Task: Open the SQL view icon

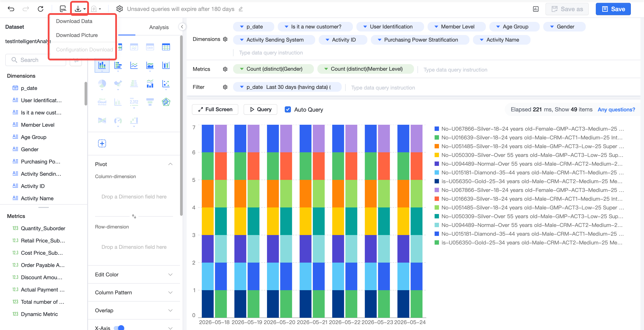Action: [x=63, y=9]
